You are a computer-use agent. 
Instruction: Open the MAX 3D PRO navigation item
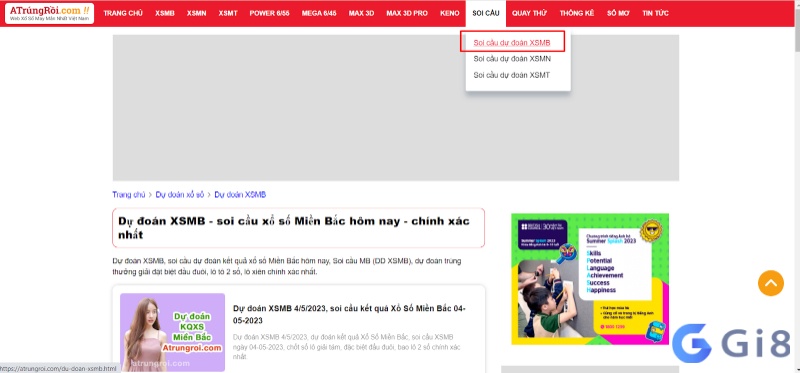point(407,13)
